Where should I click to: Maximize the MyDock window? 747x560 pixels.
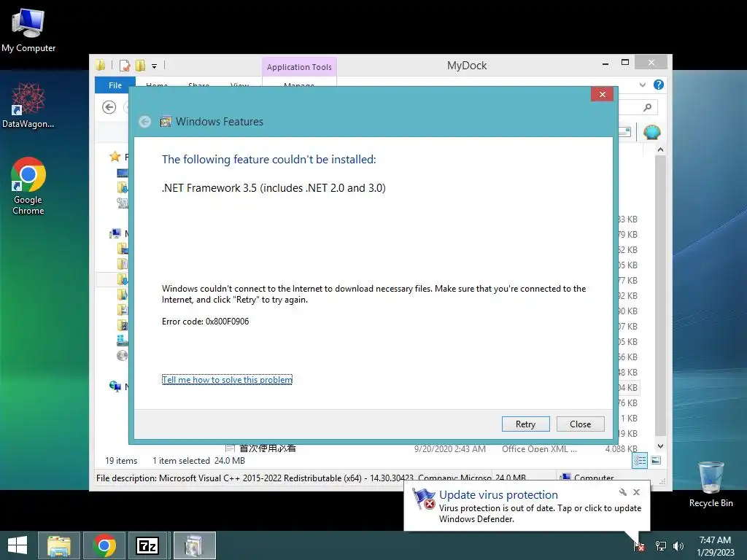tap(625, 63)
